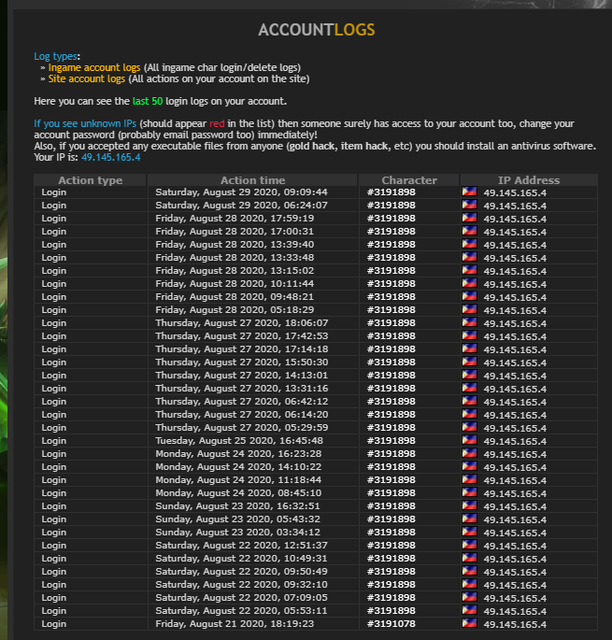612x640 pixels.
Task: Click the Saturday, August 22 2020, 12:51:37 time
Action: click(241, 545)
